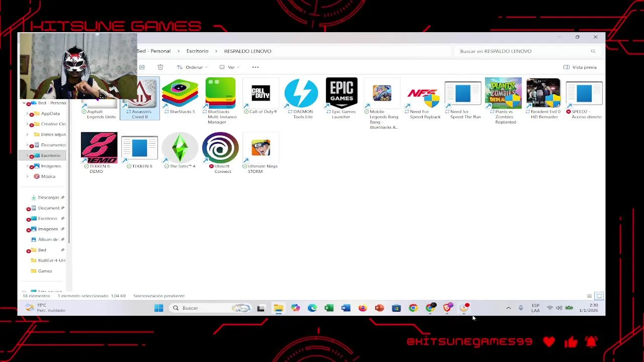Open Música in the navigation pane
Viewport: 644px width, 362px height.
tap(48, 176)
